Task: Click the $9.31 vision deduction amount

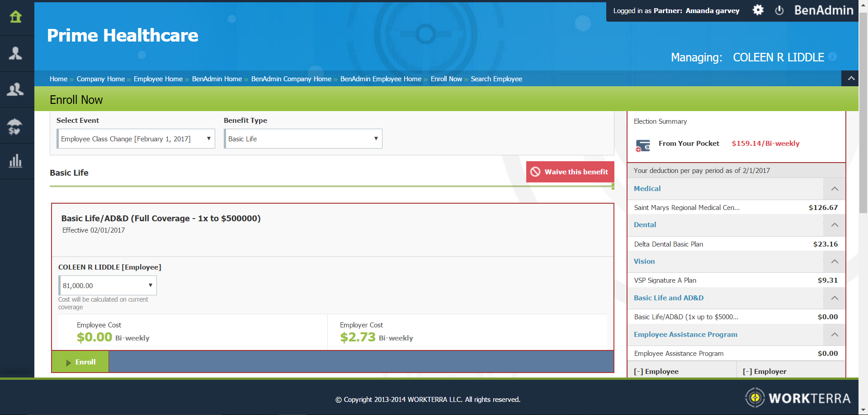Action: point(828,280)
